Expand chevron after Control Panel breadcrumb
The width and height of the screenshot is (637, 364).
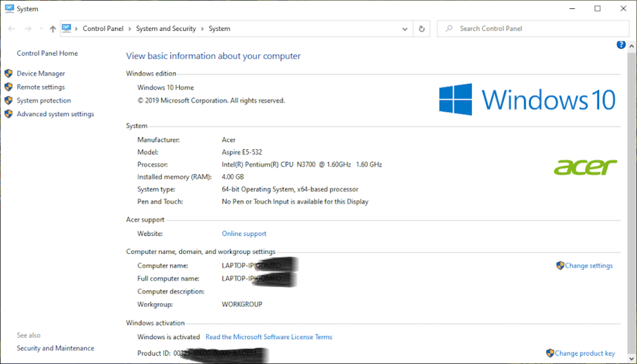(131, 29)
